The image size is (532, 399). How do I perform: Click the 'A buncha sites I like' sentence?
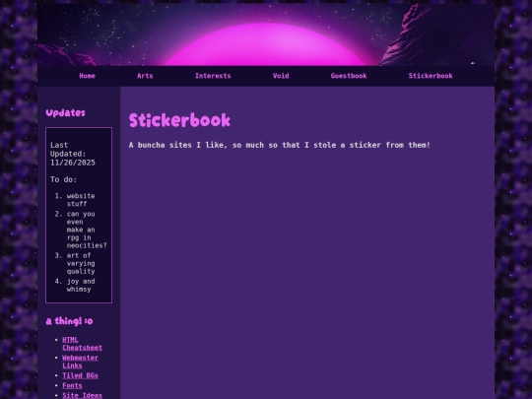(279, 145)
